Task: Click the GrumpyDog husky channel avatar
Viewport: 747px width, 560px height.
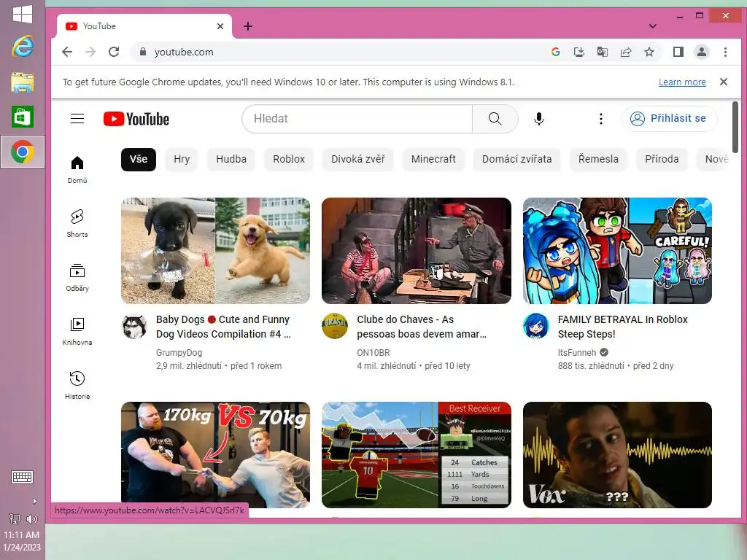Action: click(134, 326)
